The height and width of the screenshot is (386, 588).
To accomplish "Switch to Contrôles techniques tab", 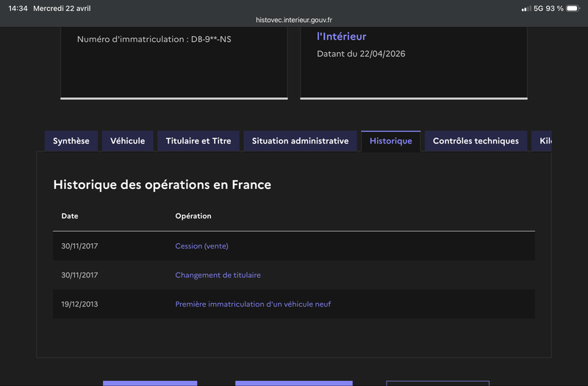I will tap(476, 141).
